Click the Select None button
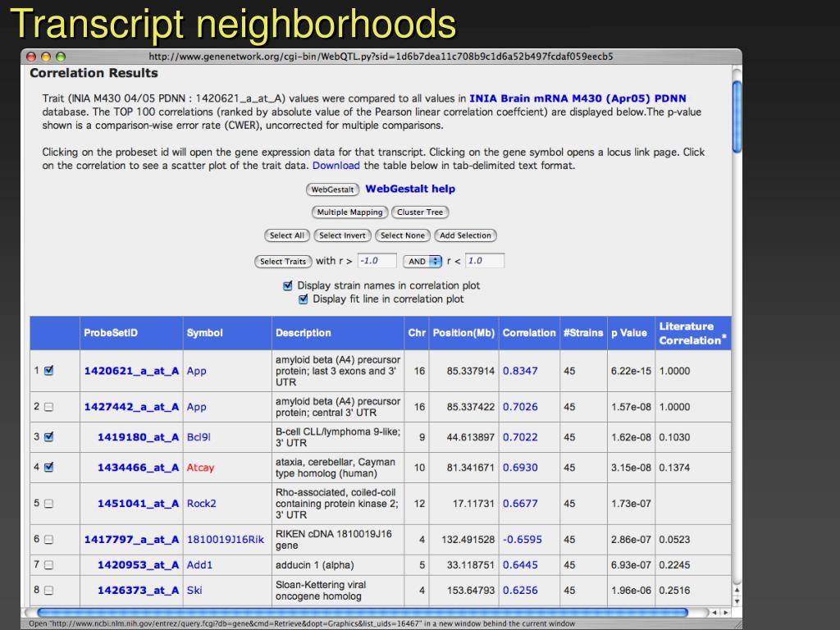Image resolution: width=840 pixels, height=630 pixels. (x=402, y=235)
